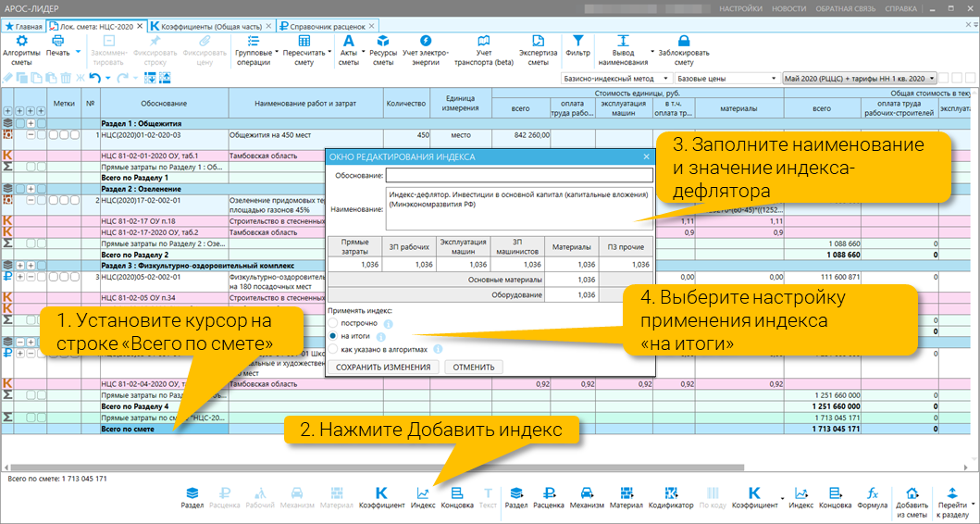
Task: Click the Вывод наименования icon
Action: (x=623, y=42)
